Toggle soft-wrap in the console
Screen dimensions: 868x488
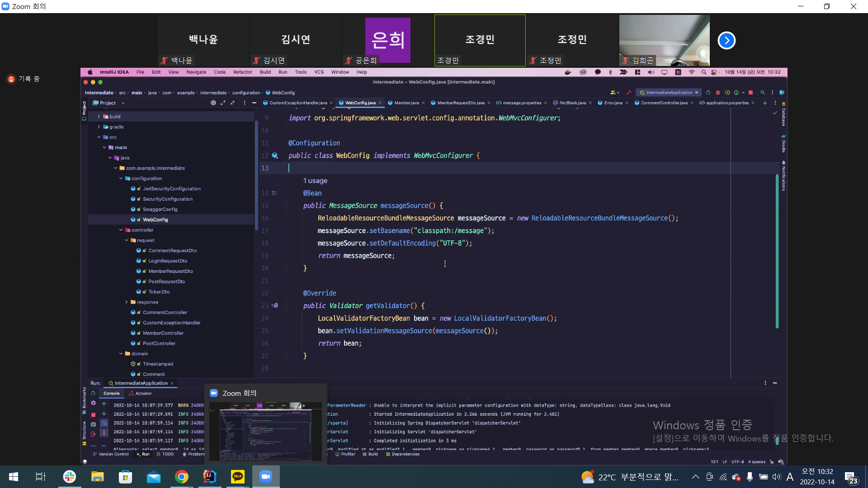pyautogui.click(x=104, y=423)
